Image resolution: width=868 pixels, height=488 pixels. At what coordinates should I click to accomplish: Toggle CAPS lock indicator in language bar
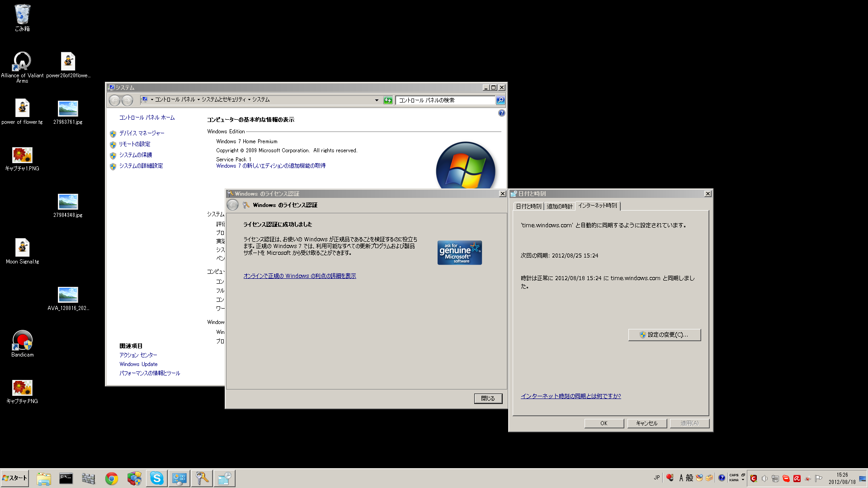pyautogui.click(x=734, y=475)
